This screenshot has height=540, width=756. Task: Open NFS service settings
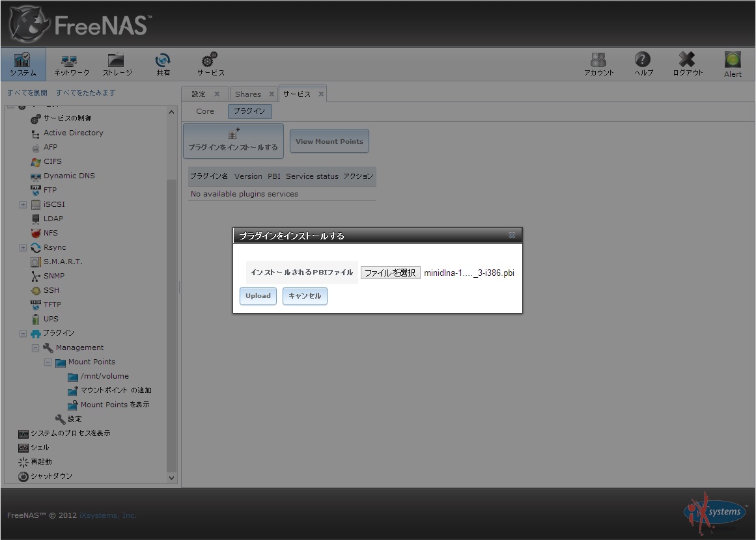click(x=50, y=233)
